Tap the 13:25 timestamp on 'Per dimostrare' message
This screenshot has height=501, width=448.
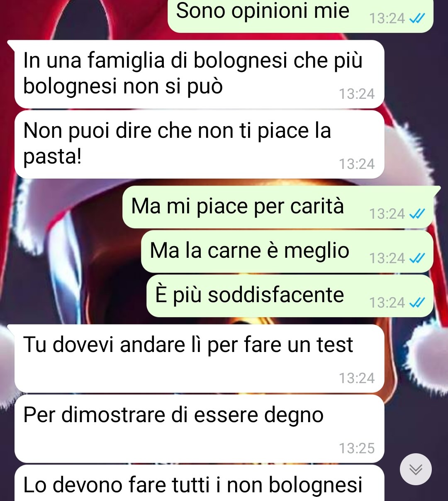click(357, 448)
